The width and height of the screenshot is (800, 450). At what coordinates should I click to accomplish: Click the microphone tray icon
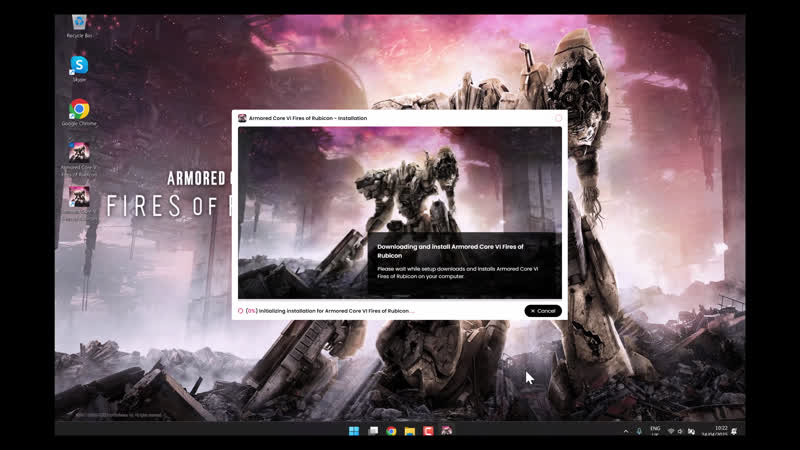click(x=639, y=431)
